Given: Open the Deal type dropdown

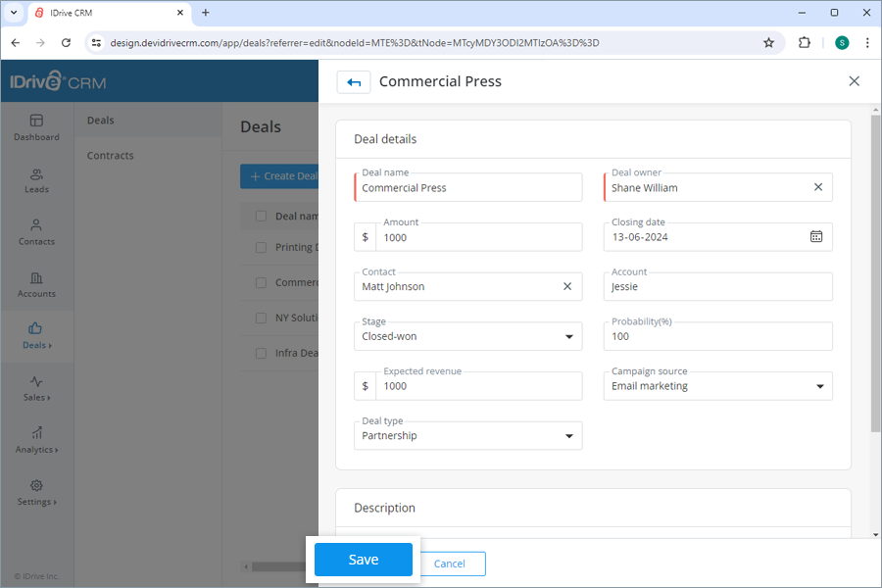Looking at the screenshot, I should 567,435.
